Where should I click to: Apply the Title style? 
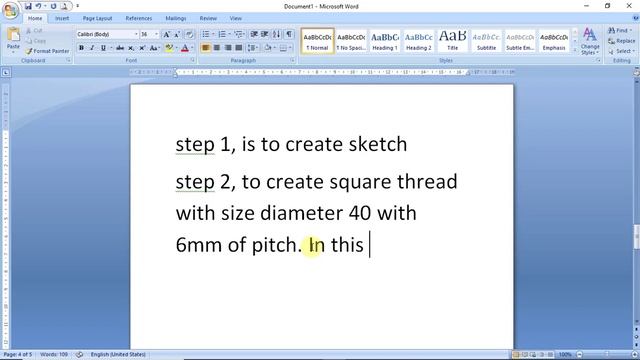(453, 41)
